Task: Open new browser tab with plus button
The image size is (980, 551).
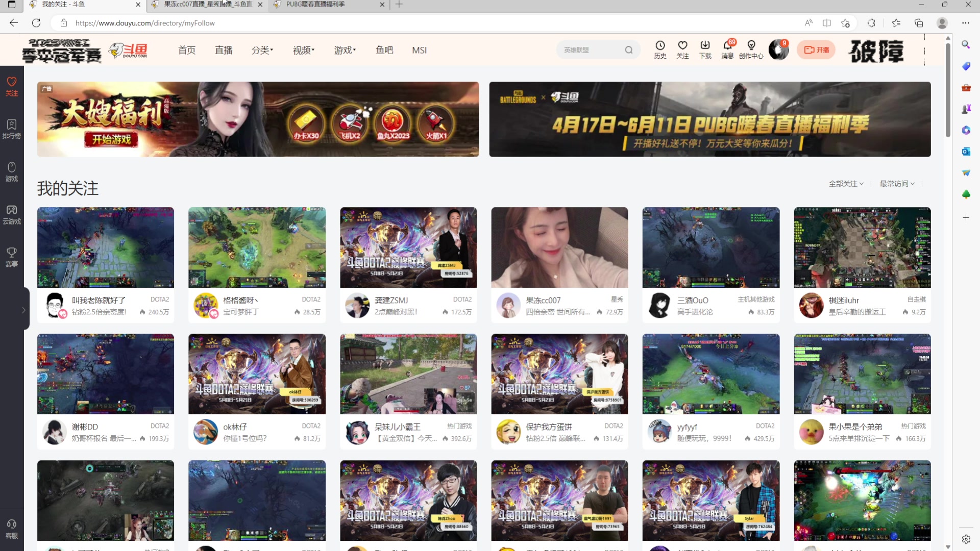Action: pos(399,5)
